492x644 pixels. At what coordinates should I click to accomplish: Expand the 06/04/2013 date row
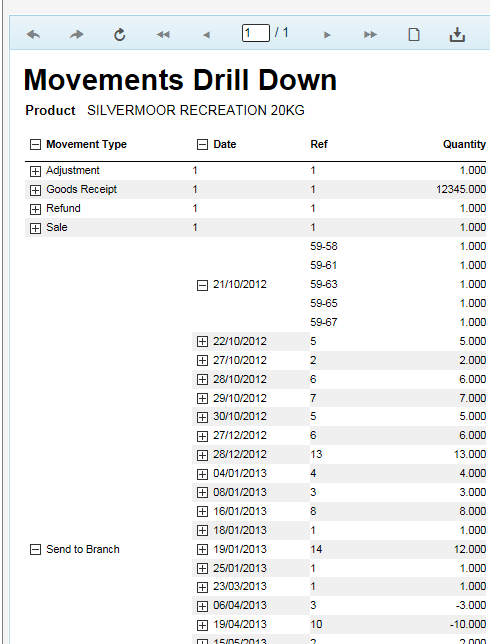pos(202,606)
